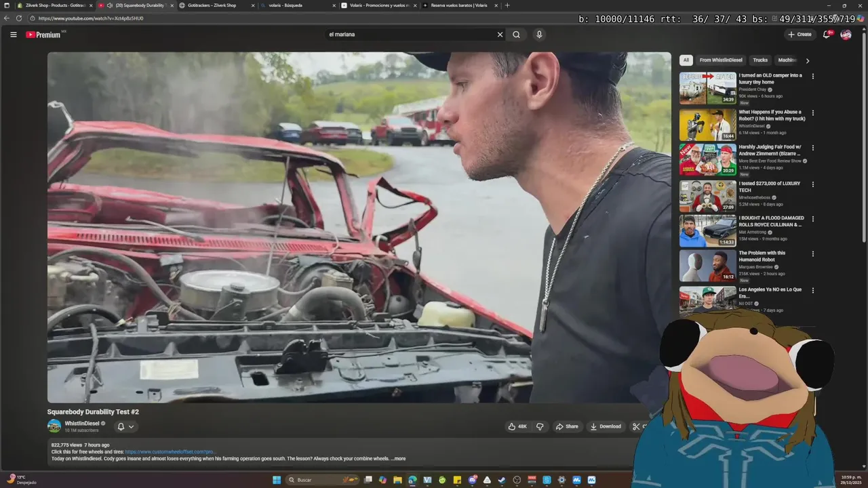Open Abuse a Robot video thumbnail
Viewport: 868px width, 488px height.
pos(707,125)
